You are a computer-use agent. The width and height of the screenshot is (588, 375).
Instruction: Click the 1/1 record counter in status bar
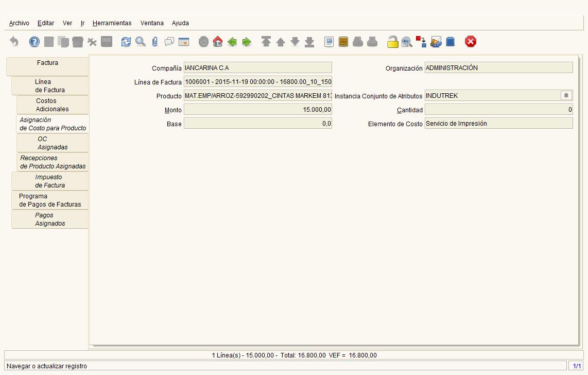coord(577,366)
